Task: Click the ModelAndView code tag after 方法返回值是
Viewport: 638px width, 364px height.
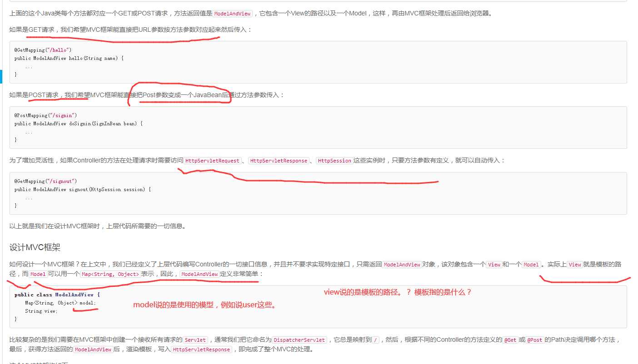Action: tap(232, 14)
